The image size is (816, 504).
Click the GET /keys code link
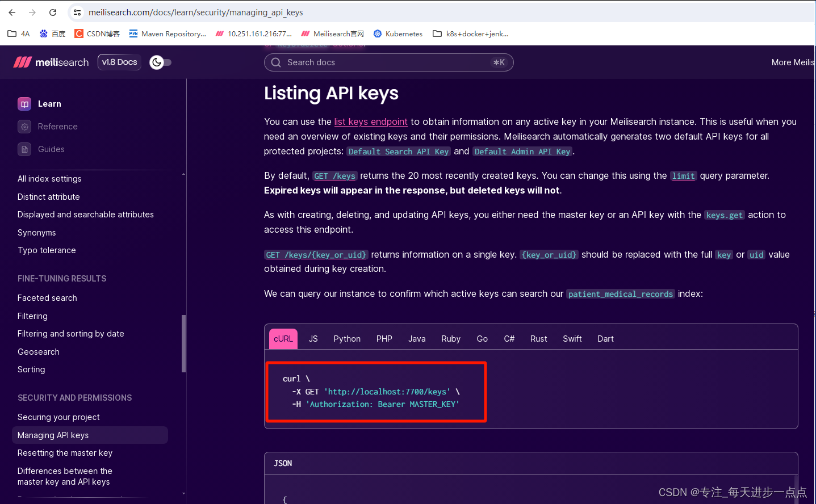click(x=335, y=176)
